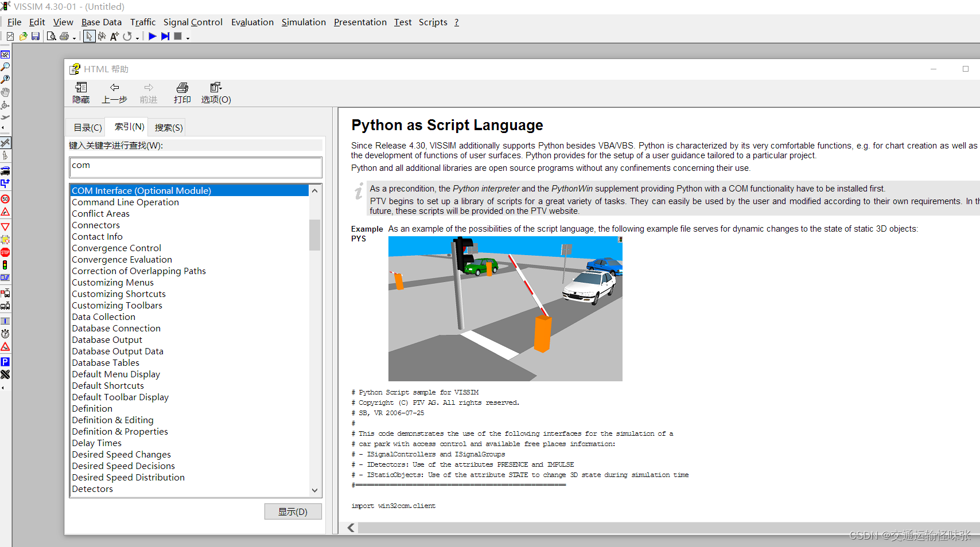Save the network with the floppy icon
980x547 pixels.
coord(36,36)
